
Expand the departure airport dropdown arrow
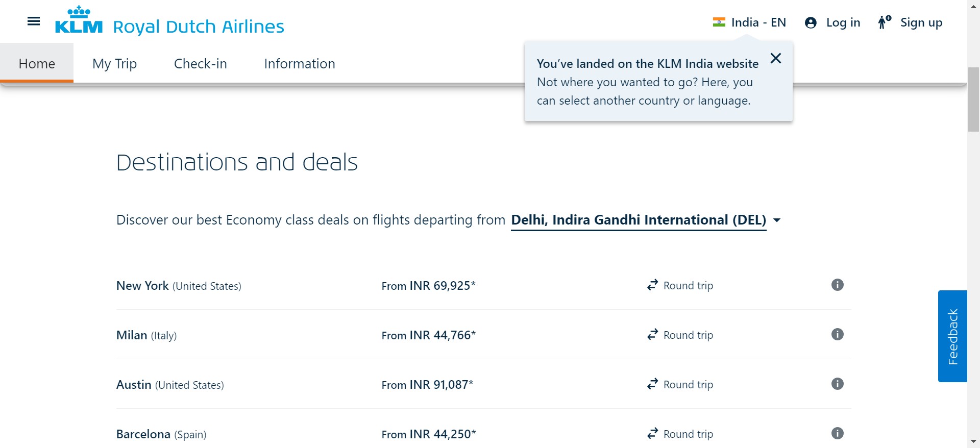point(777,220)
